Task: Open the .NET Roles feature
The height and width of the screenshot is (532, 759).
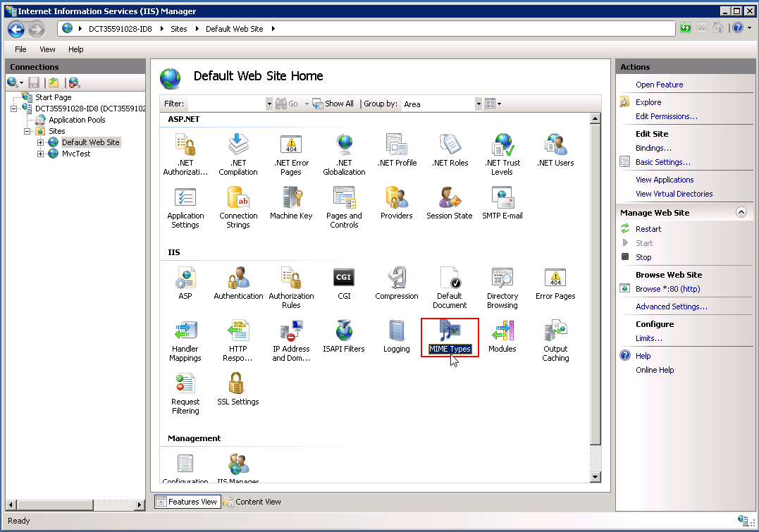Action: coord(450,150)
